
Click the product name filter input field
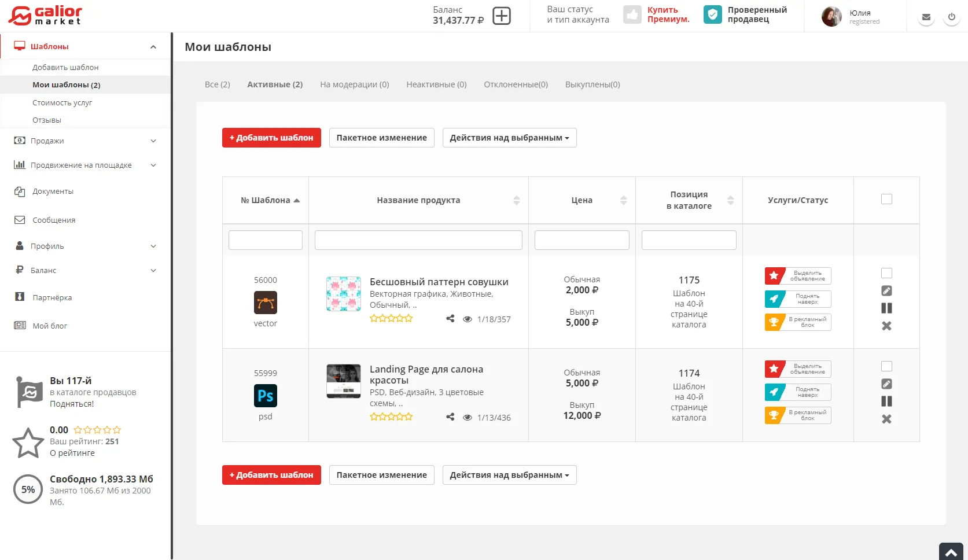(x=418, y=240)
